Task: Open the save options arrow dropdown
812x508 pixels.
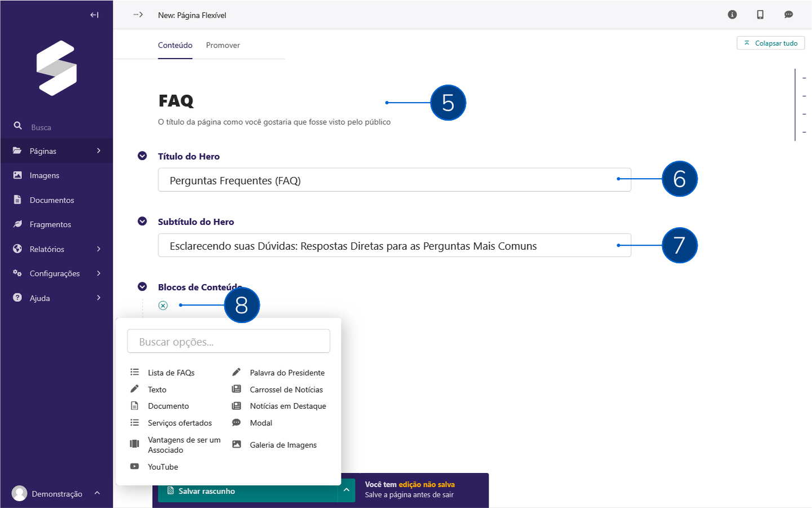Action: 347,491
